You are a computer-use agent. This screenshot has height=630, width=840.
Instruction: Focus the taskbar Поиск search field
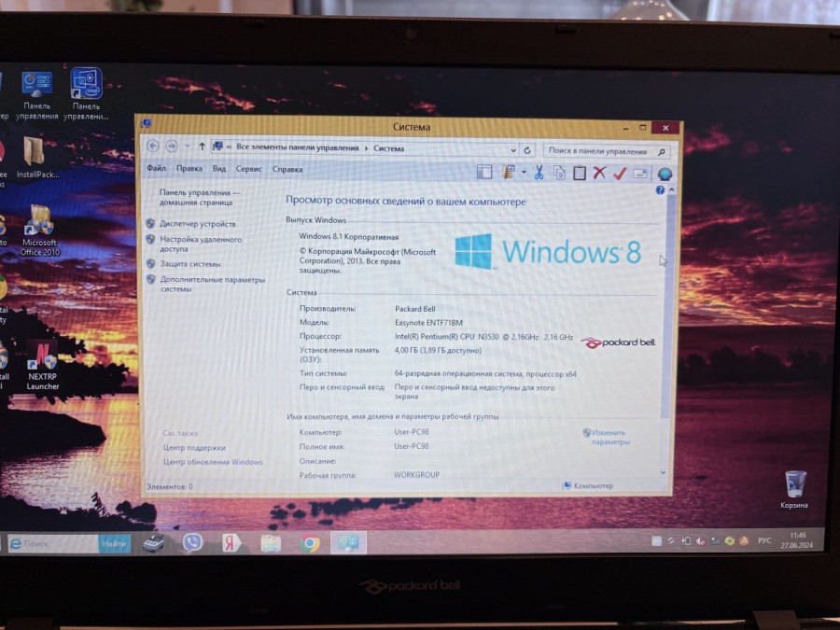(53, 543)
